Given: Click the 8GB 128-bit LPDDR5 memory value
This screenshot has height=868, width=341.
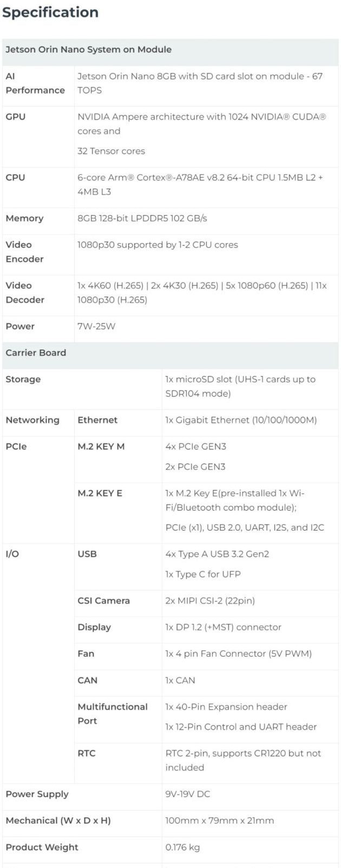Looking at the screenshot, I should coord(142,218).
